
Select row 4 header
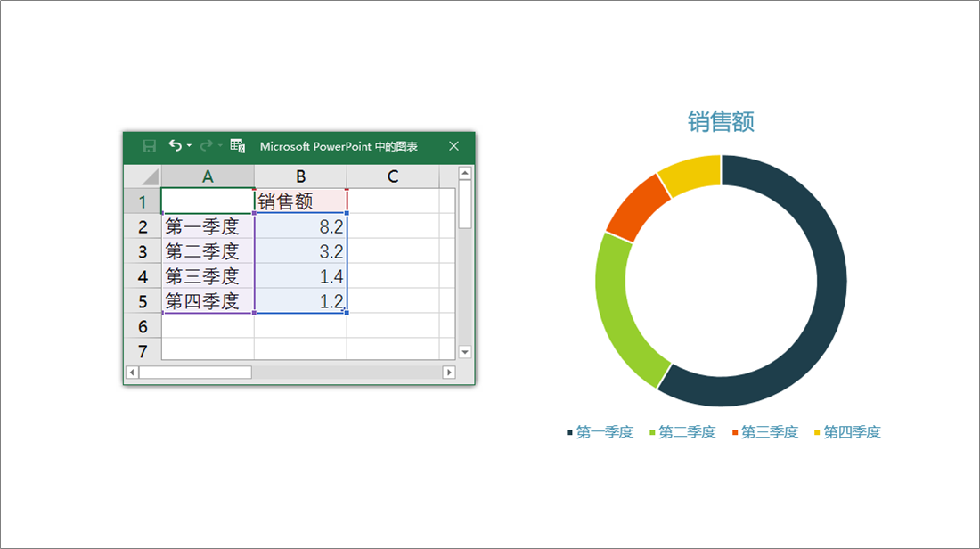(143, 276)
